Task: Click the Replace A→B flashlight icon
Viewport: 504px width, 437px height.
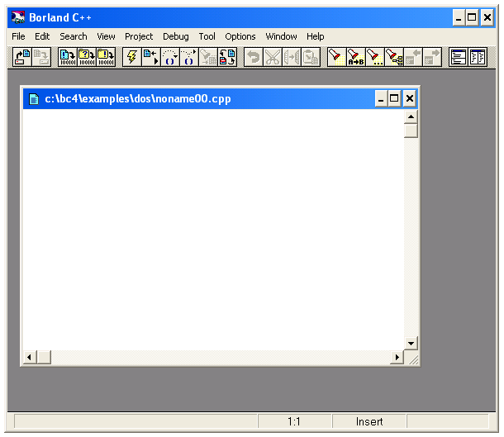Action: pos(356,57)
